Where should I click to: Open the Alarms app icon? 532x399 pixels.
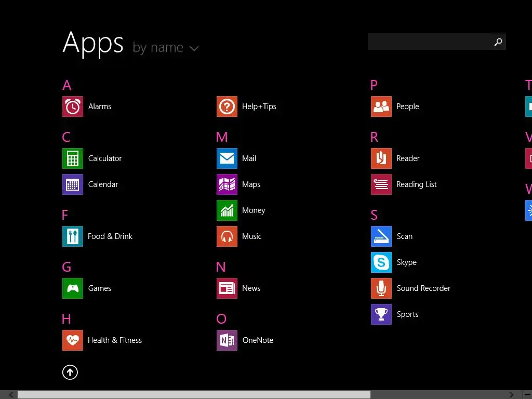point(73,107)
